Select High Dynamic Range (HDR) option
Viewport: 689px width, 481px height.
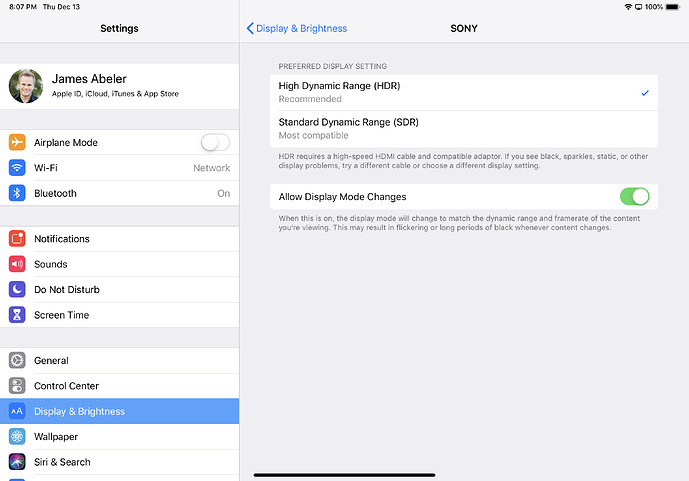[464, 92]
